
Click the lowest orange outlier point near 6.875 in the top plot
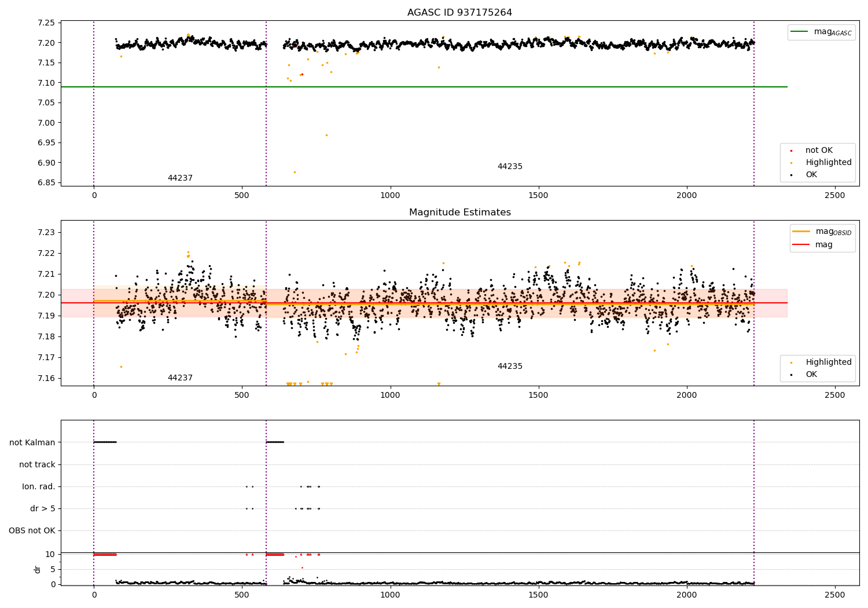click(x=295, y=172)
